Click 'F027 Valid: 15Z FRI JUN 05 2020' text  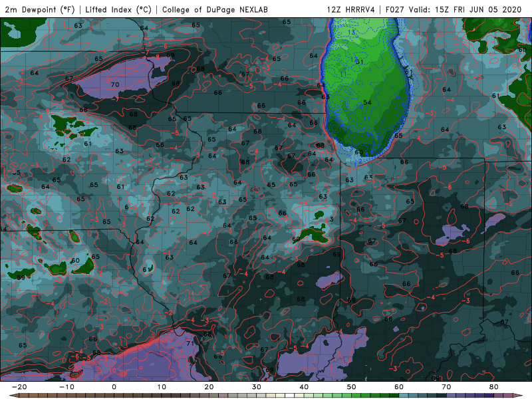(x=454, y=9)
